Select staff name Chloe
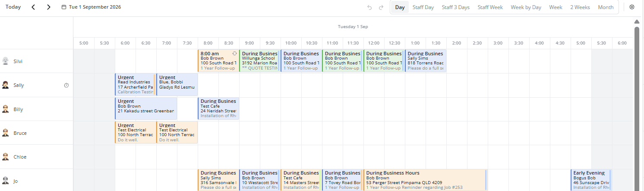Screen dimensions: 644x191 point(20,157)
